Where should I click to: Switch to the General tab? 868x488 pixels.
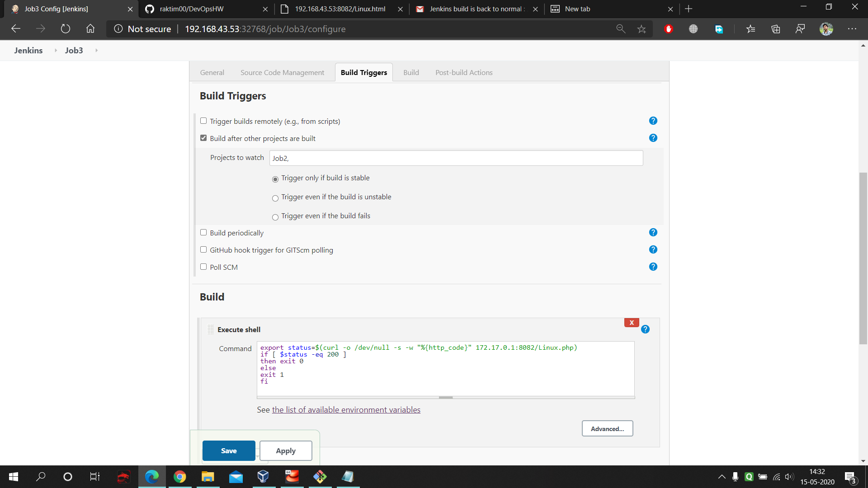coord(212,72)
